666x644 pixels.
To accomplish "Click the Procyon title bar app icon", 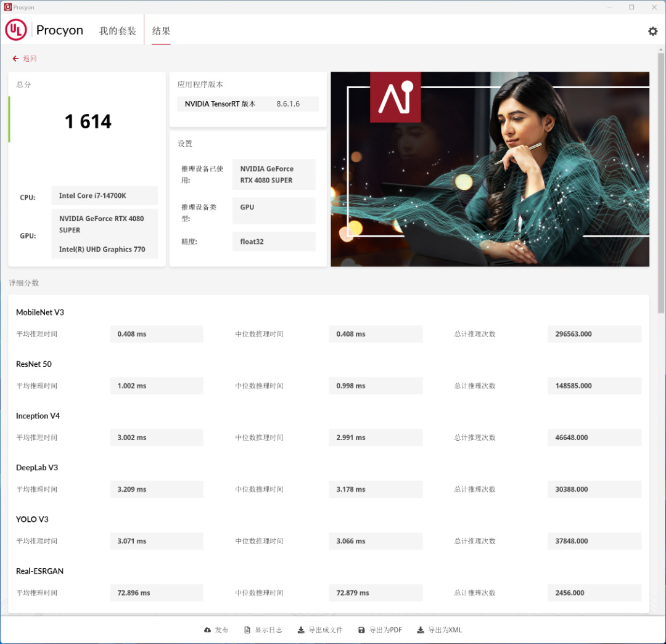I will (x=7, y=7).
